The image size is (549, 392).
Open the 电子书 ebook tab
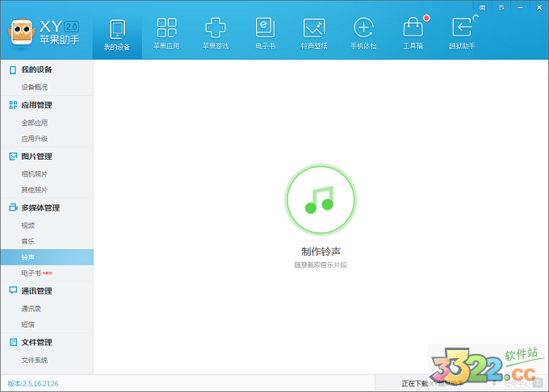pos(265,35)
